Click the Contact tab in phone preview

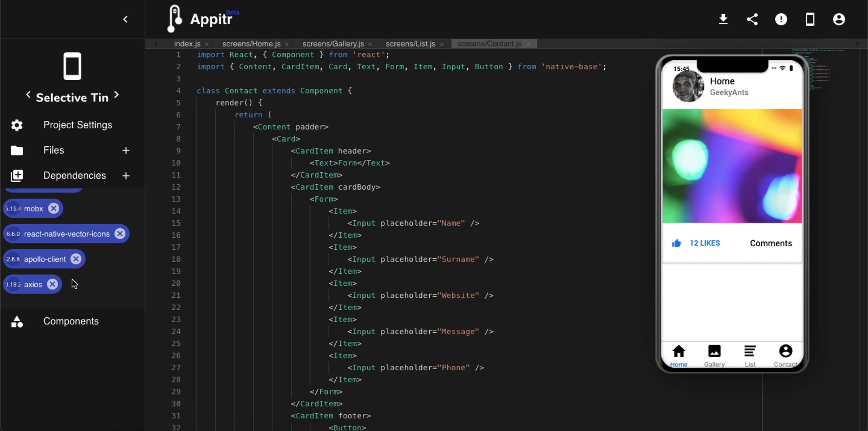(x=786, y=355)
